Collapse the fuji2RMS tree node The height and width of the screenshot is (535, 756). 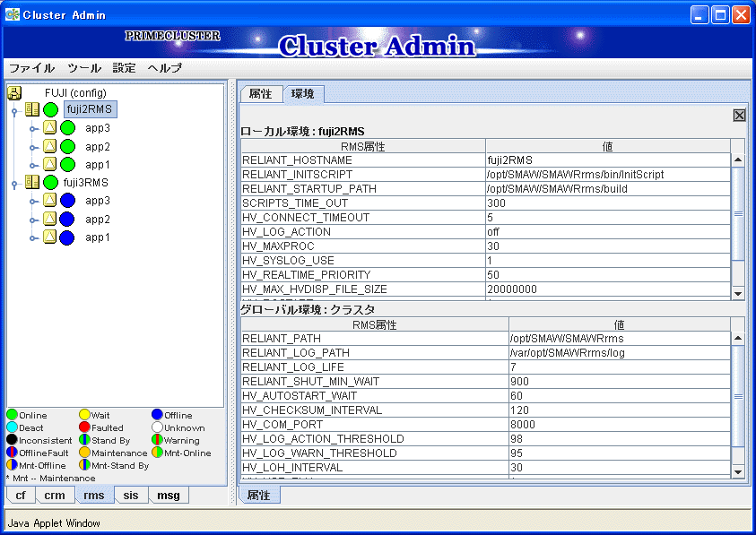point(14,112)
